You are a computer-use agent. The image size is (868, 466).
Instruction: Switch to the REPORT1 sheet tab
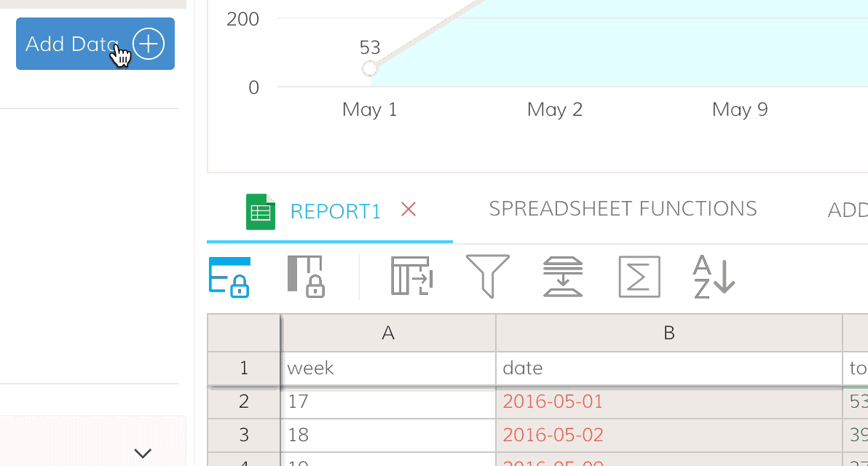pyautogui.click(x=335, y=211)
